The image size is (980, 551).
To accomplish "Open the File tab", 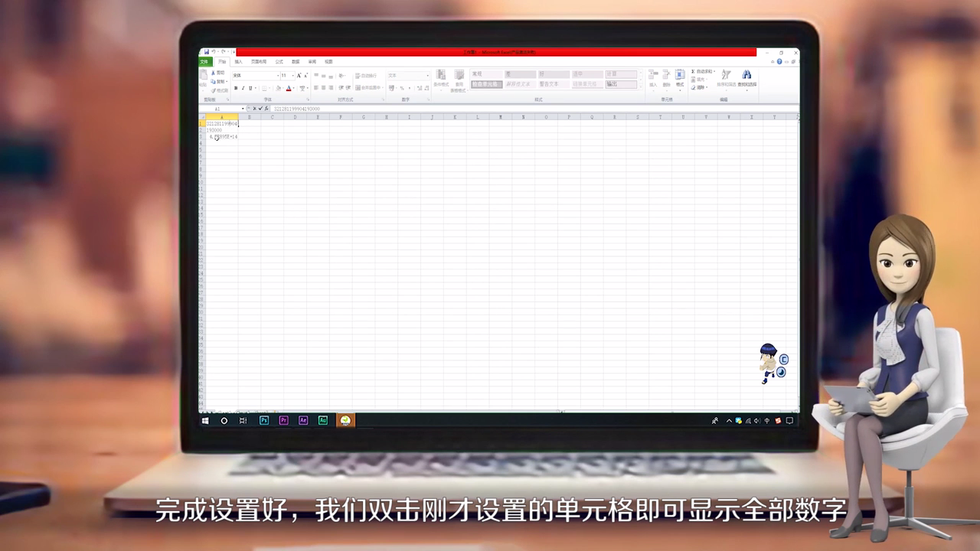I will pyautogui.click(x=204, y=62).
